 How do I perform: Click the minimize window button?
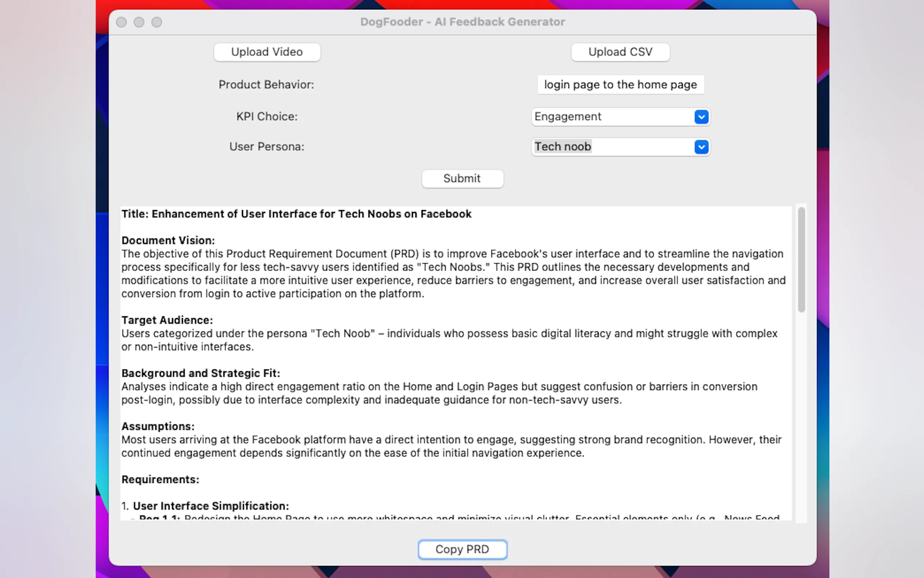point(139,22)
